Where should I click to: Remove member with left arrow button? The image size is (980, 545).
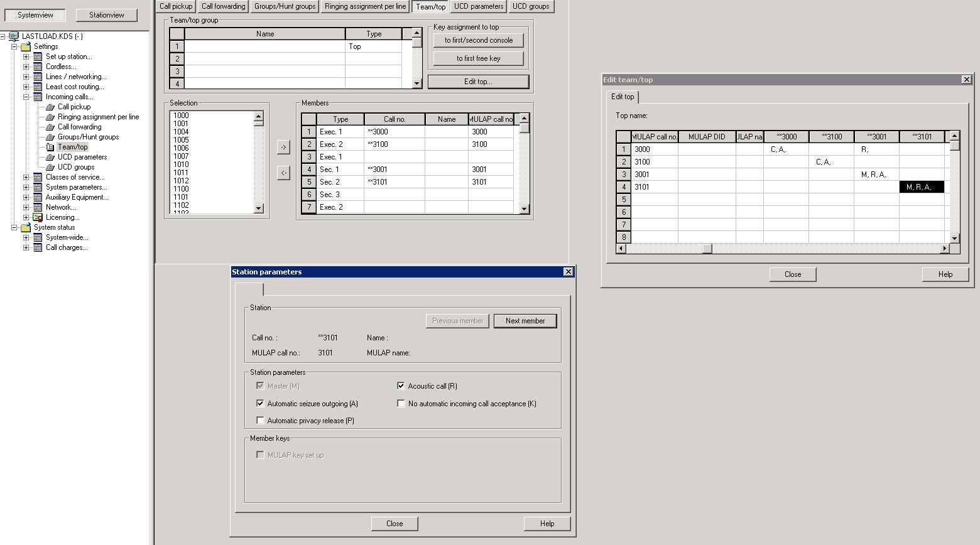pyautogui.click(x=283, y=173)
